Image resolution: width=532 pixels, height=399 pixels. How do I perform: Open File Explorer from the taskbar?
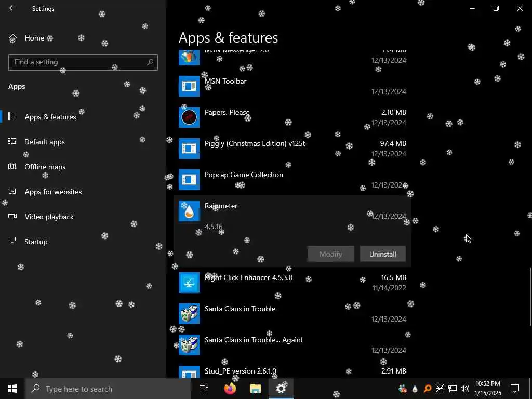coord(256,389)
